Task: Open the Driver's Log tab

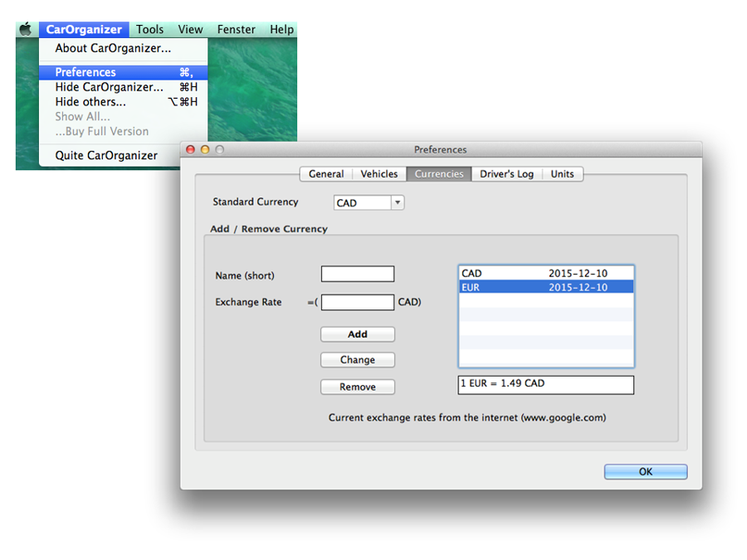Action: [x=506, y=174]
